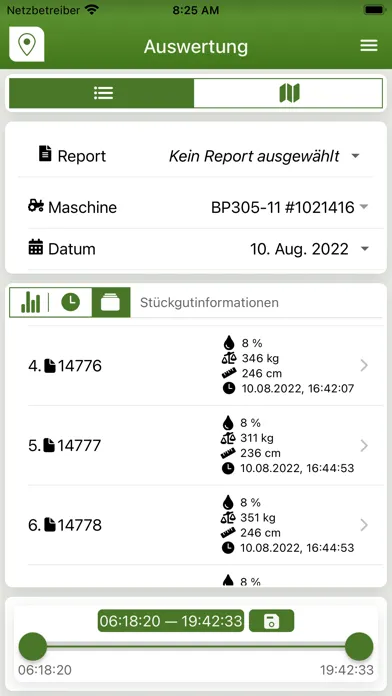Click Kein Report ausgewählt text
The height and width of the screenshot is (696, 392).
coord(254,156)
